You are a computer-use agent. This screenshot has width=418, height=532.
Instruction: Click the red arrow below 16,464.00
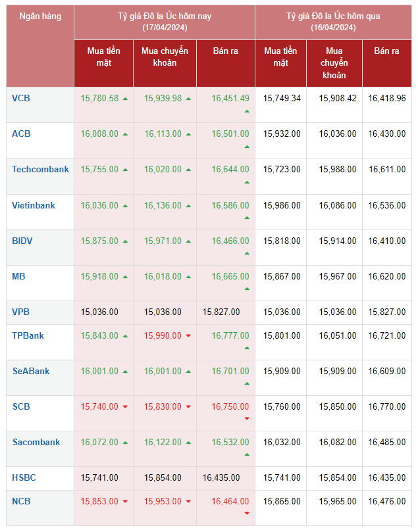[x=247, y=513]
